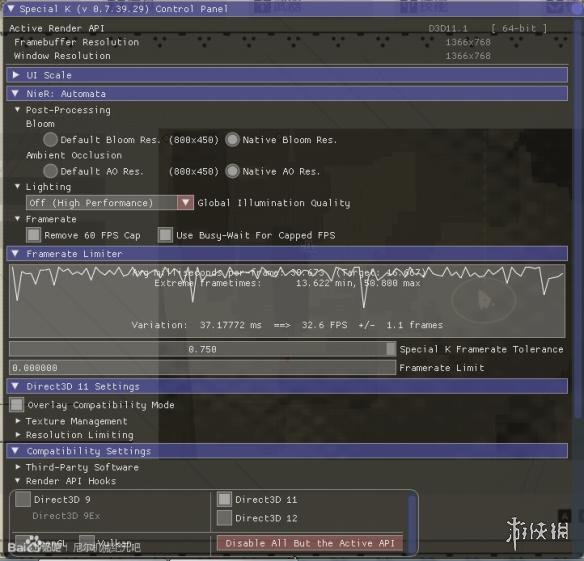
Task: Expand Texture Management node
Action: click(x=18, y=421)
